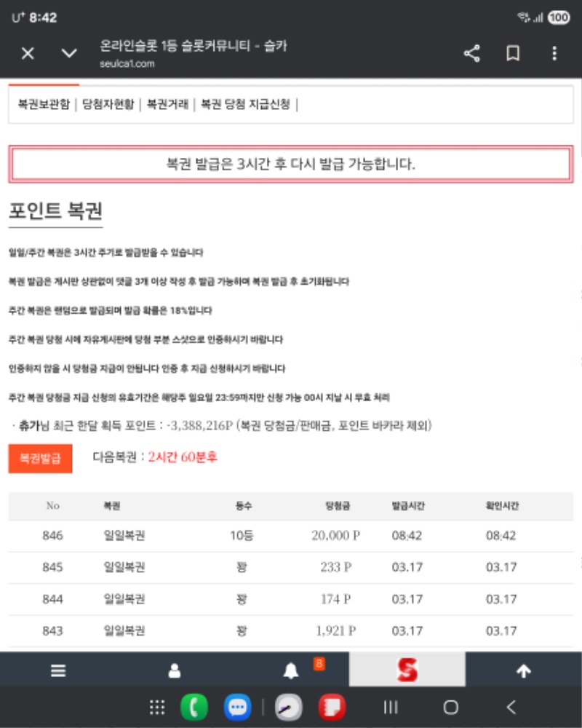Check notifications via the bell icon
This screenshot has width=582, height=728.
coord(291,671)
